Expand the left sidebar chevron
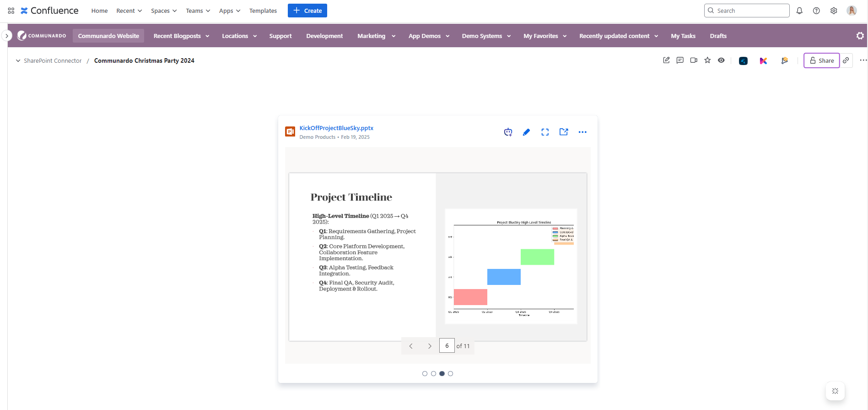 coord(7,36)
